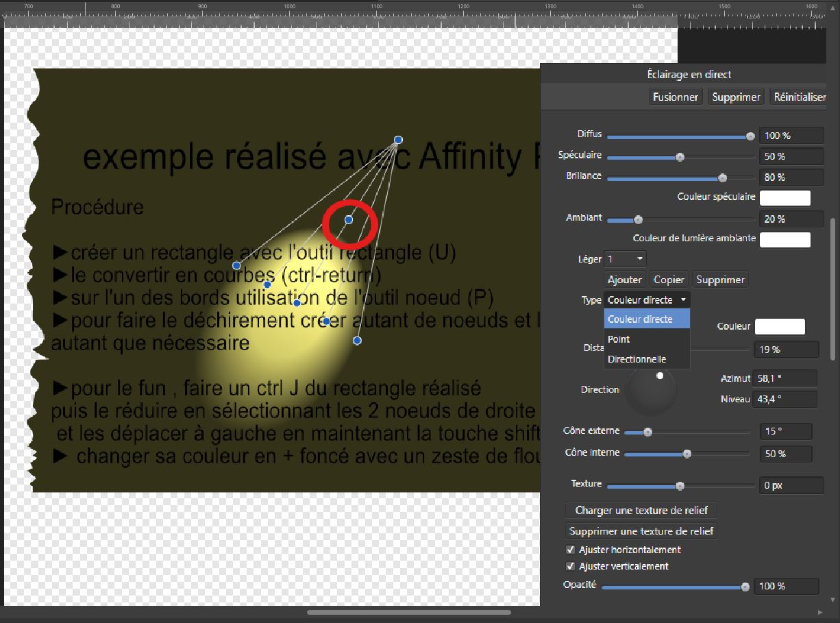Image resolution: width=840 pixels, height=623 pixels.
Task: Click the Azimut 58,1 ° field
Action: (x=785, y=378)
